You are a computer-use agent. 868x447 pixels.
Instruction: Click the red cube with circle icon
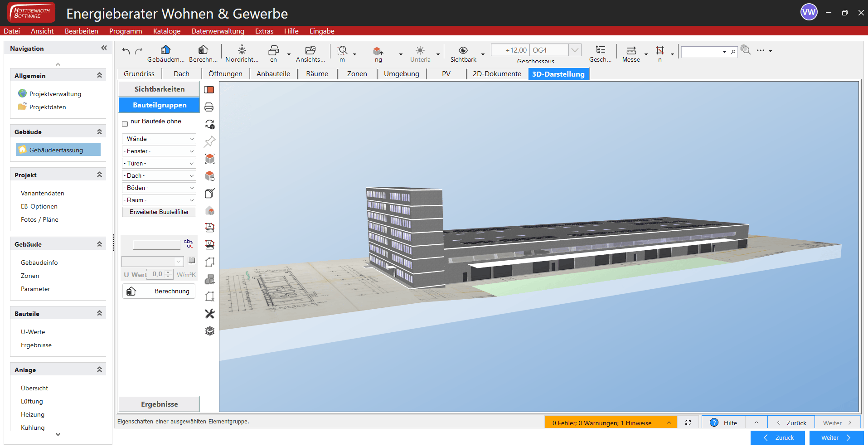pyautogui.click(x=210, y=176)
